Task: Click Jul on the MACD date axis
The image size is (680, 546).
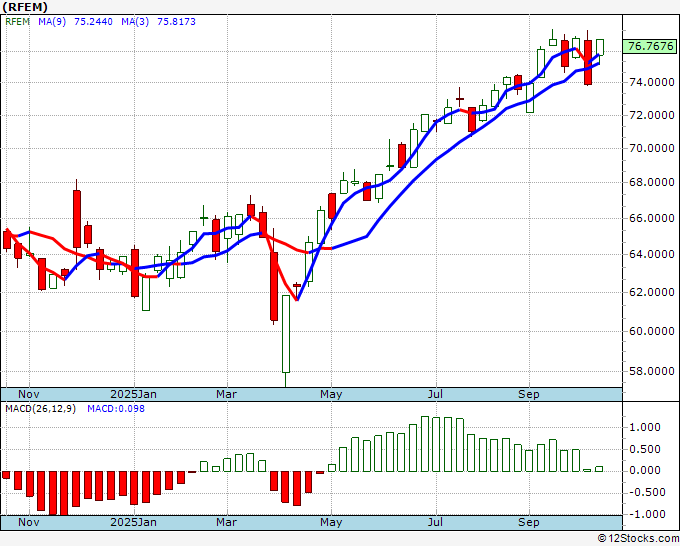Action: point(435,522)
